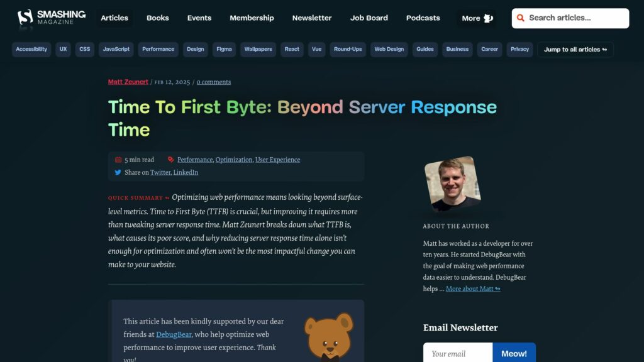
Task: Click the Twitter bird share icon
Action: pos(118,172)
